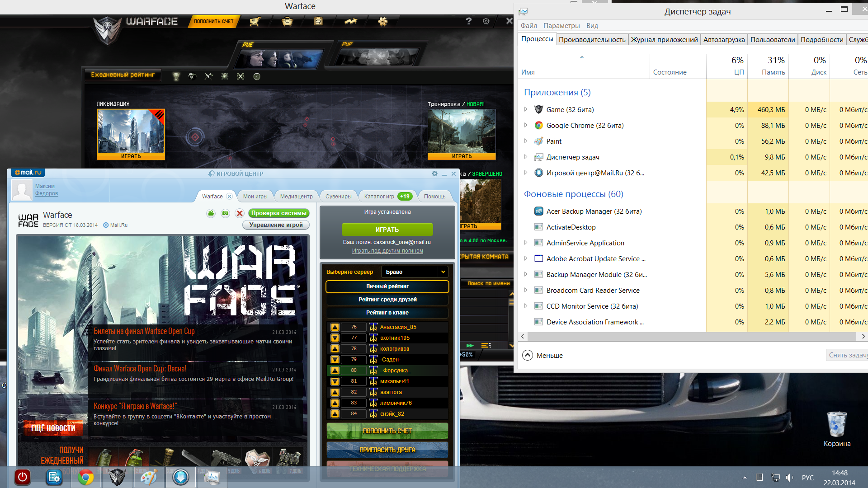This screenshot has width=868, height=488.
Task: Click the green ИГРАТЬ button
Action: (387, 230)
